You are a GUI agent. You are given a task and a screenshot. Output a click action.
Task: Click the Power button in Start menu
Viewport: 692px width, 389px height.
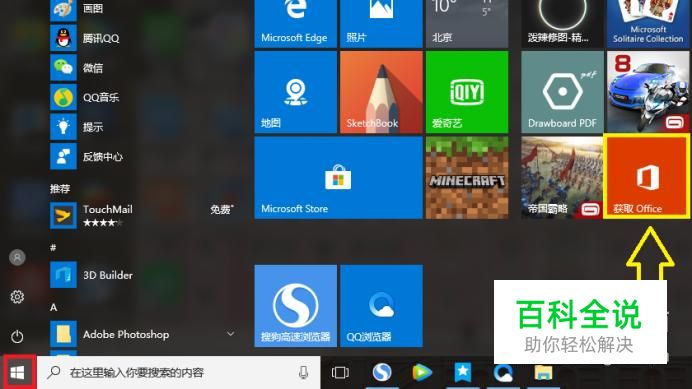[x=17, y=337]
